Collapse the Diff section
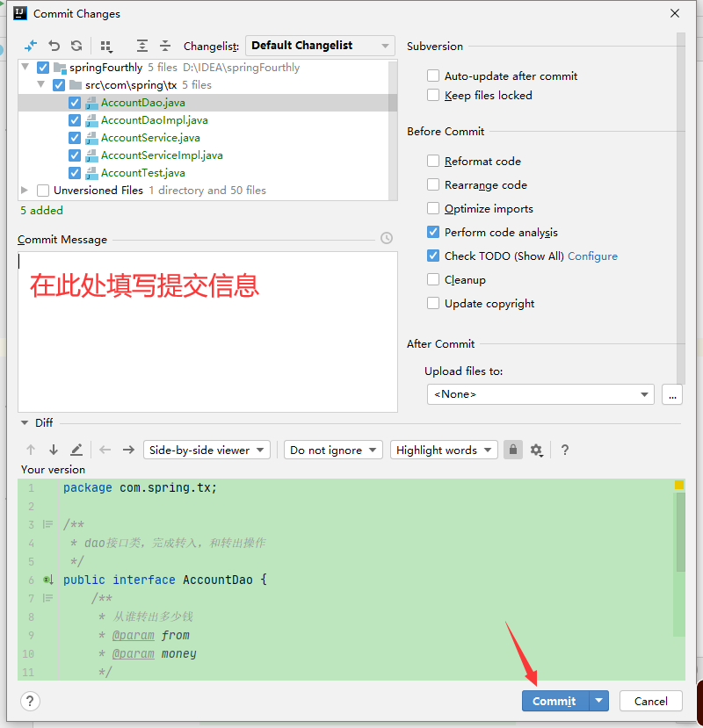 25,422
